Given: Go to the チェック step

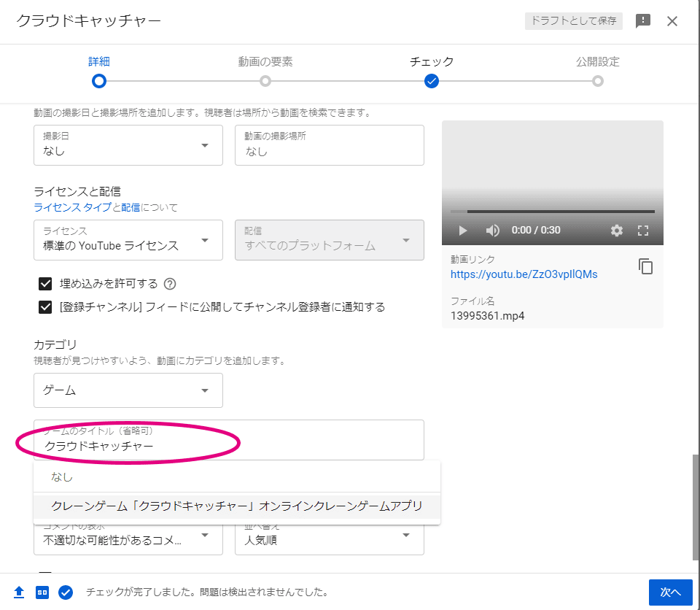Looking at the screenshot, I should [x=431, y=72].
